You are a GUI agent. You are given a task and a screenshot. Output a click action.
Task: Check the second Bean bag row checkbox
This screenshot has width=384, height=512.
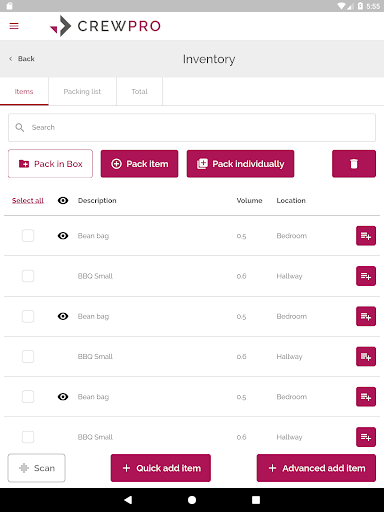pyautogui.click(x=28, y=316)
